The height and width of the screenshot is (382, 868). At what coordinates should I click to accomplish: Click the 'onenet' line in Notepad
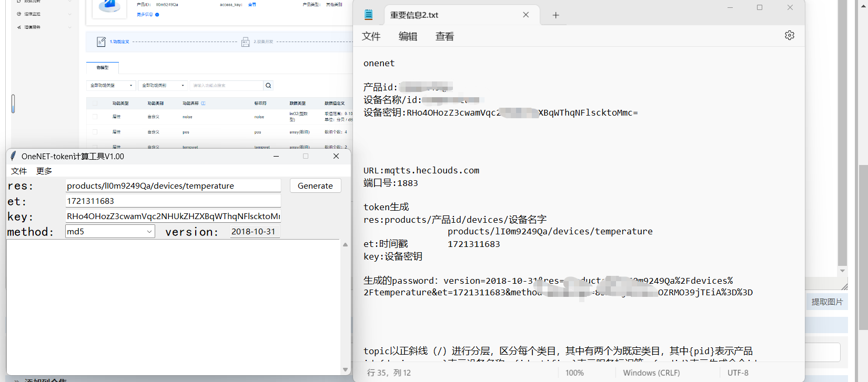tap(379, 63)
